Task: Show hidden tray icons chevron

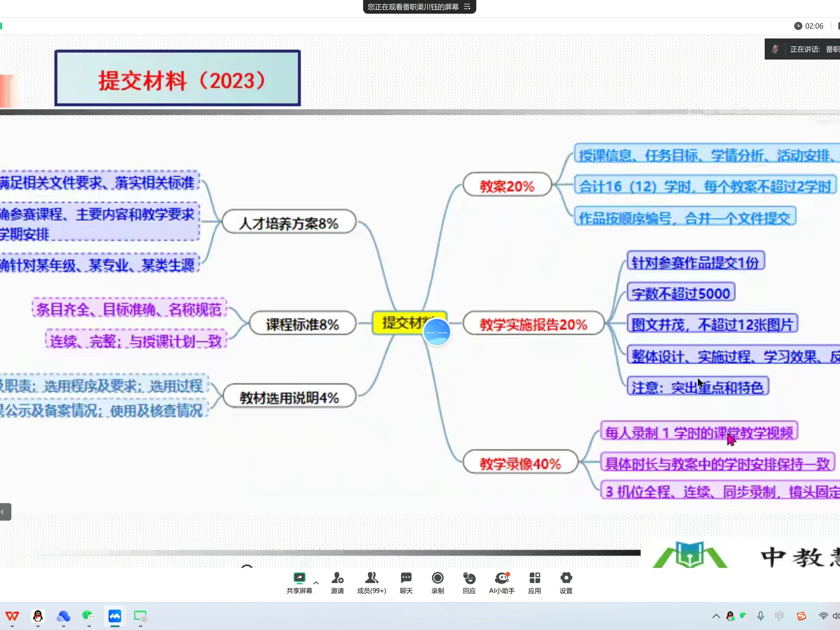Action: tap(716, 616)
